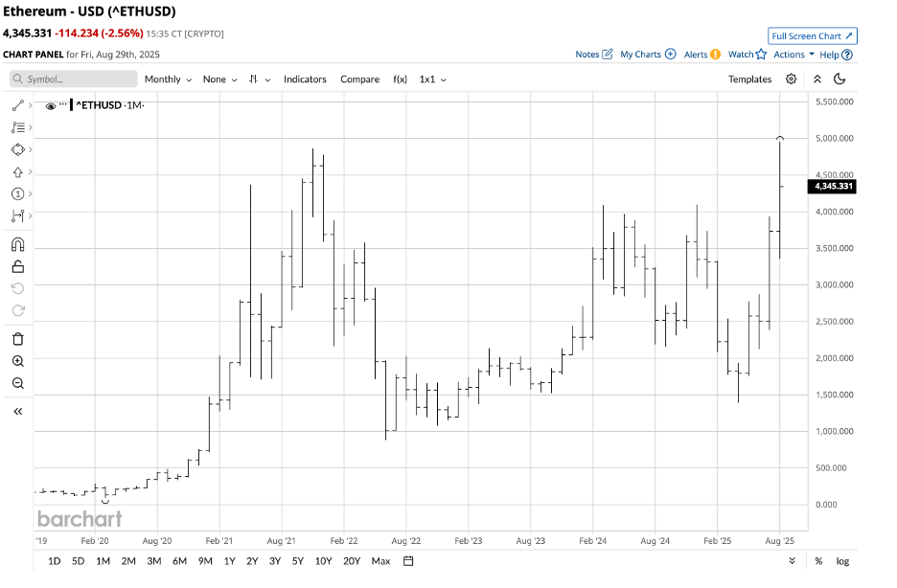This screenshot has height=588, width=897.
Task: Open the f(x) expressions menu
Action: tap(400, 79)
